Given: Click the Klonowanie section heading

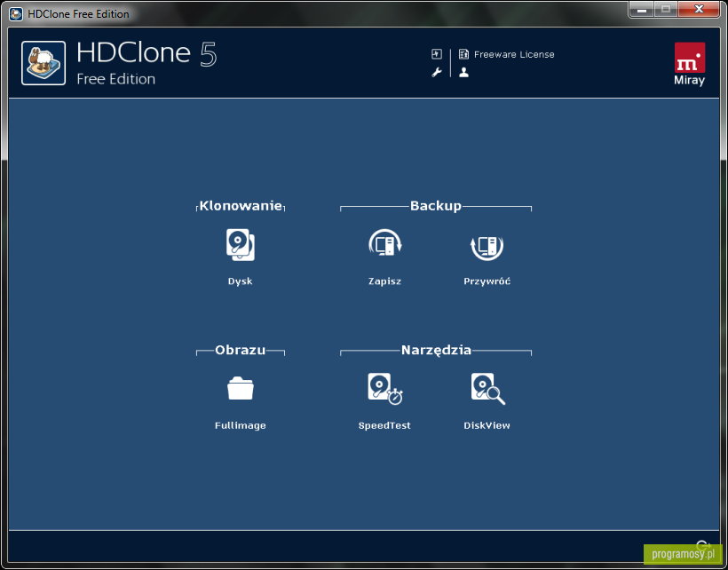Looking at the screenshot, I should [241, 206].
